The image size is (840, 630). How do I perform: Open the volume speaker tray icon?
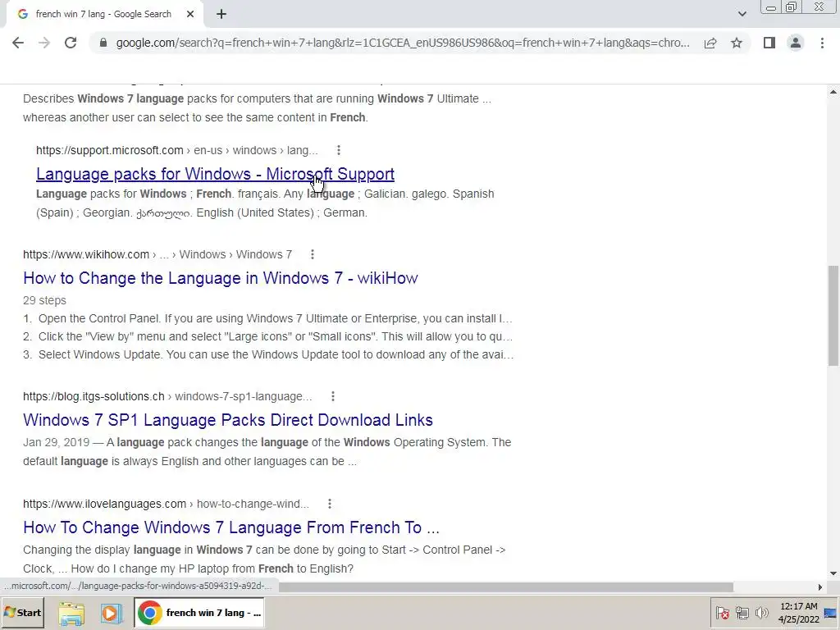761,614
